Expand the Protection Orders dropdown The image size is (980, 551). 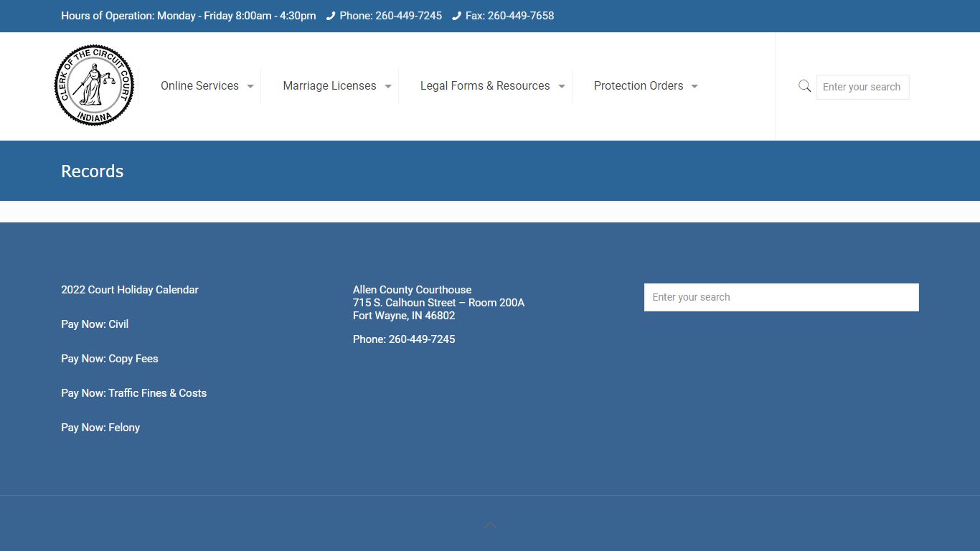(x=645, y=85)
